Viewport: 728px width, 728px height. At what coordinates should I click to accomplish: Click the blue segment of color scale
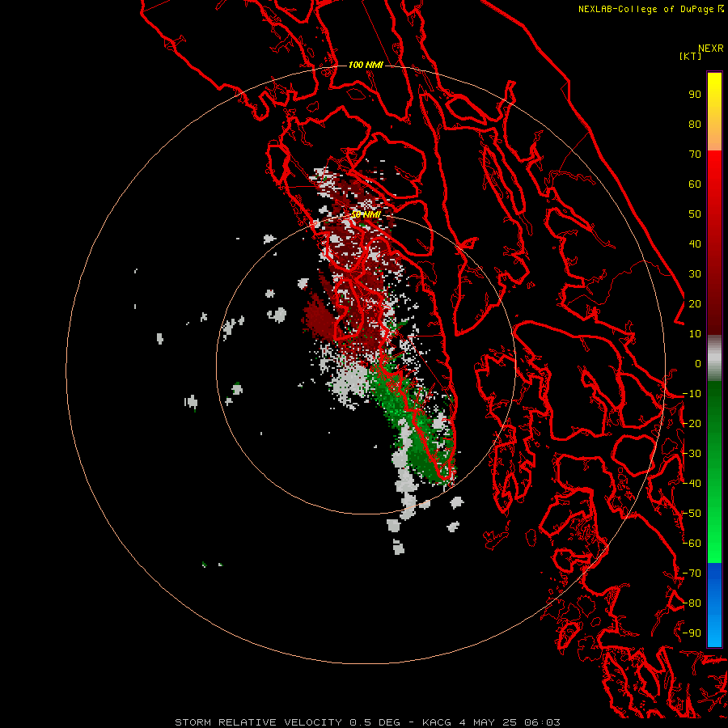click(714, 604)
